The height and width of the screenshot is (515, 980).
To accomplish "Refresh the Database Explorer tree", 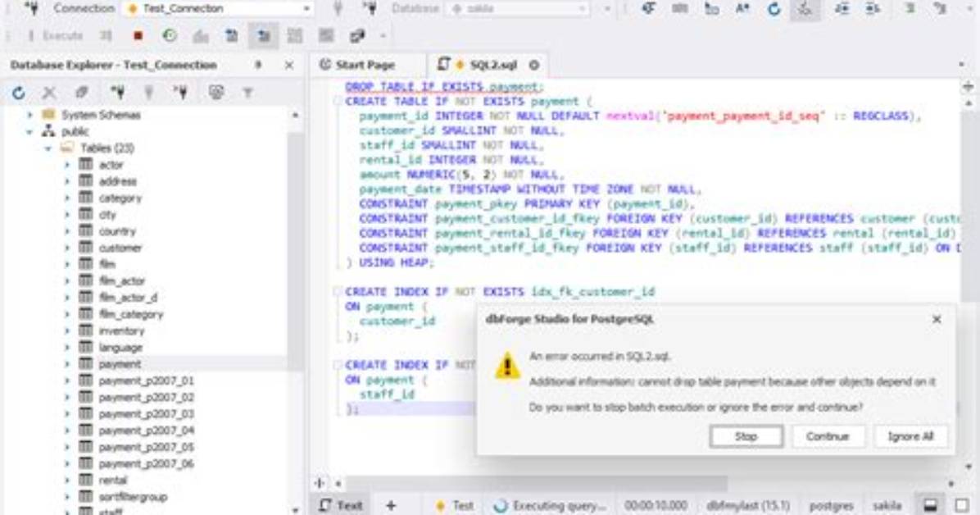I will click(x=19, y=93).
